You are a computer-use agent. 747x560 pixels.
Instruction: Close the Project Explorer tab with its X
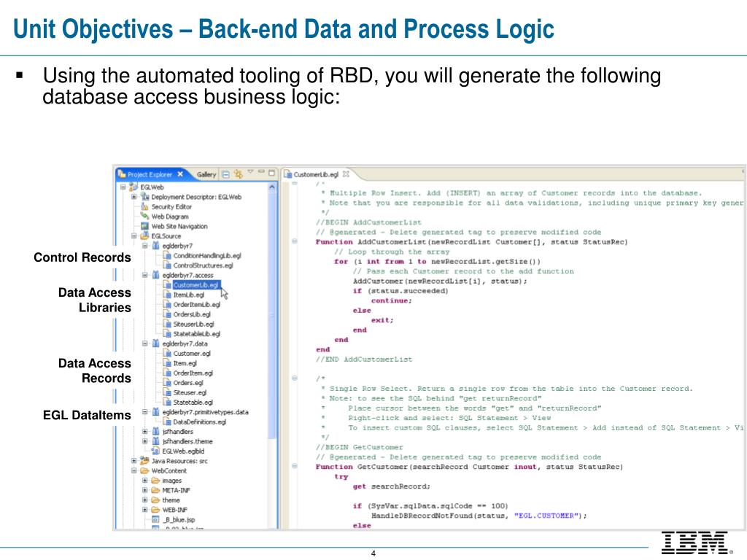[x=180, y=174]
